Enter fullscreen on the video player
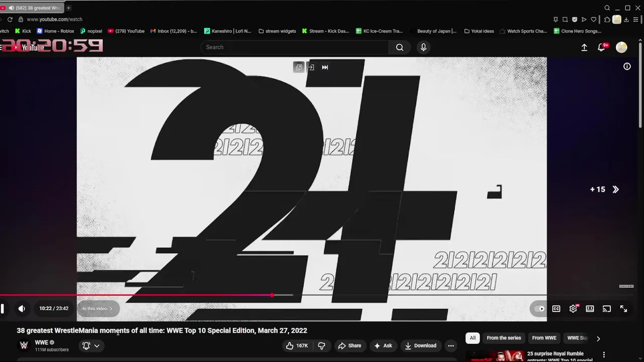Screen dimensions: 644x362 (x=623, y=309)
